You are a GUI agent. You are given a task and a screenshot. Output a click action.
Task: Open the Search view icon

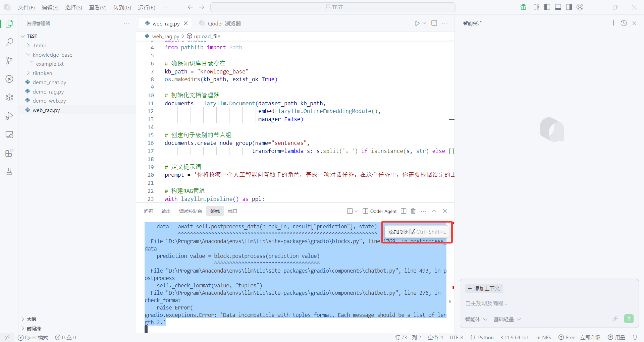point(9,42)
